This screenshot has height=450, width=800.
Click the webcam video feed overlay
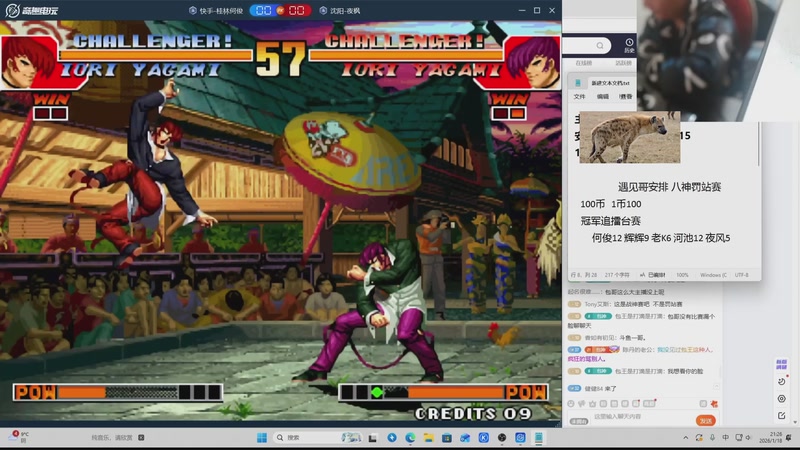pos(718,60)
